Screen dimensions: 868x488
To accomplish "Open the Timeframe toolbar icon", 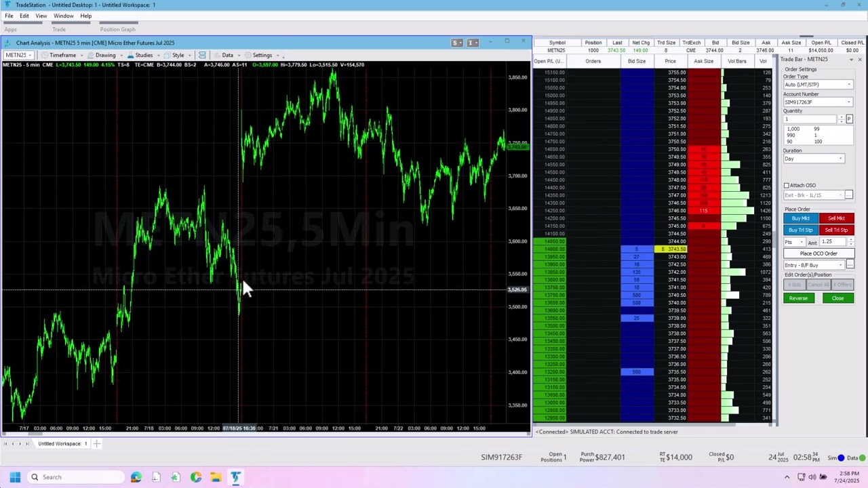I will 45,55.
